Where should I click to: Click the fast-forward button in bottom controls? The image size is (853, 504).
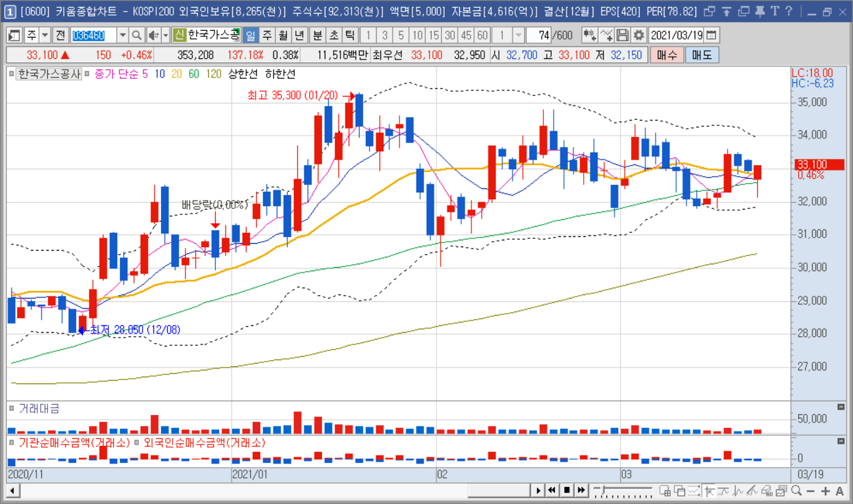(581, 490)
